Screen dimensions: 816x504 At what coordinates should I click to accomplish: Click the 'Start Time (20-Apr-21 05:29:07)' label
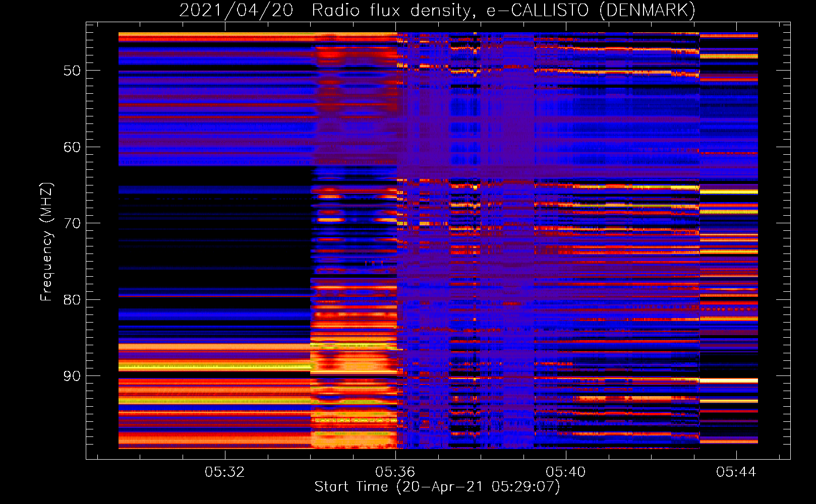(437, 487)
